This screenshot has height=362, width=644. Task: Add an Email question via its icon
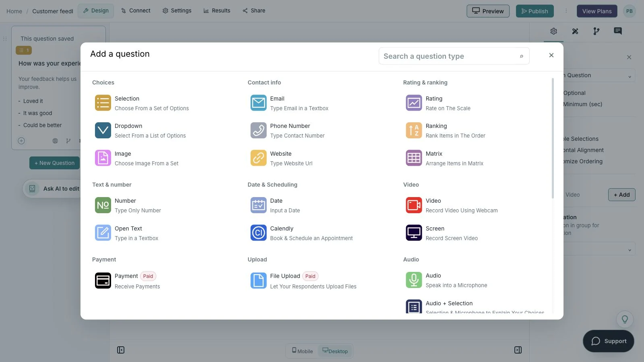(x=258, y=103)
